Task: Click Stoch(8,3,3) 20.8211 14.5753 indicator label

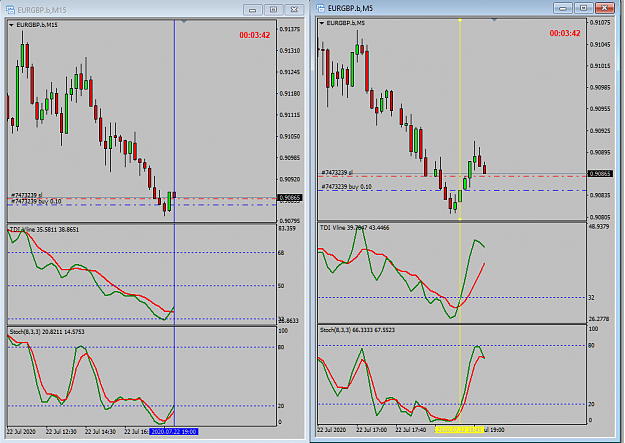Action: (x=47, y=332)
